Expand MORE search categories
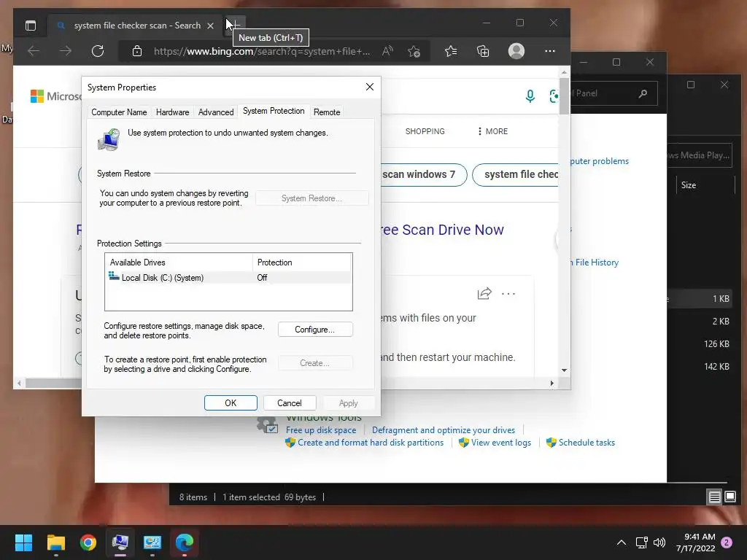Image resolution: width=747 pixels, height=560 pixels. click(x=492, y=131)
